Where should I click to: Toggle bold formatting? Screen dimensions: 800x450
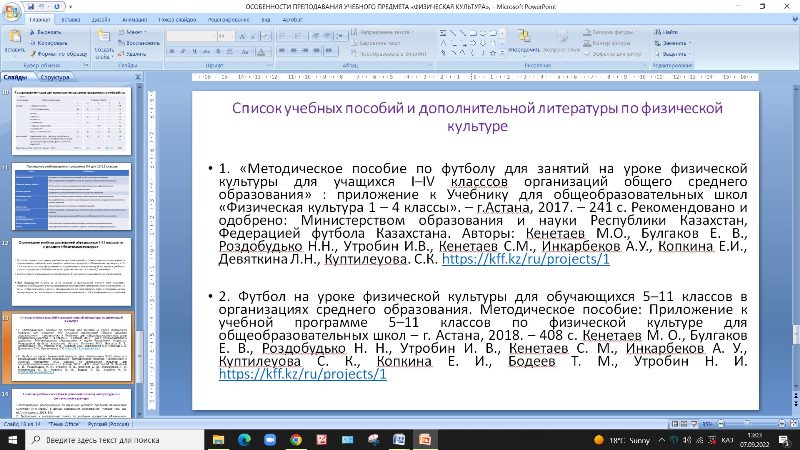pos(172,52)
